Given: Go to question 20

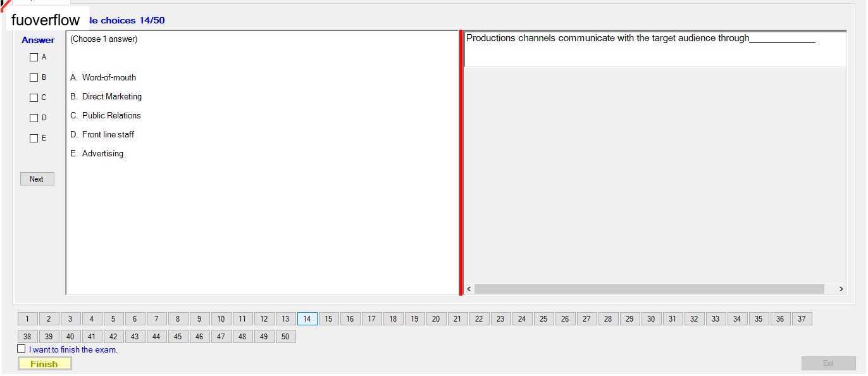Looking at the screenshot, I should point(436,319).
